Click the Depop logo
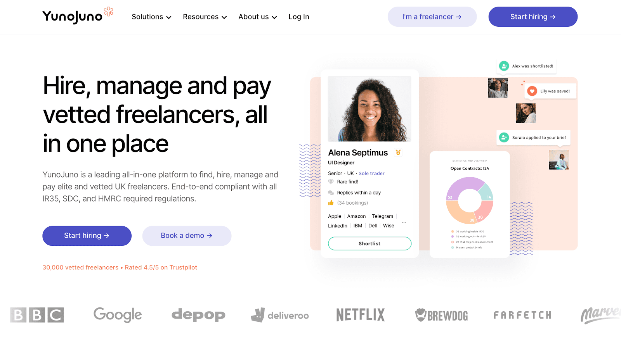The height and width of the screenshot is (364, 621). click(198, 315)
